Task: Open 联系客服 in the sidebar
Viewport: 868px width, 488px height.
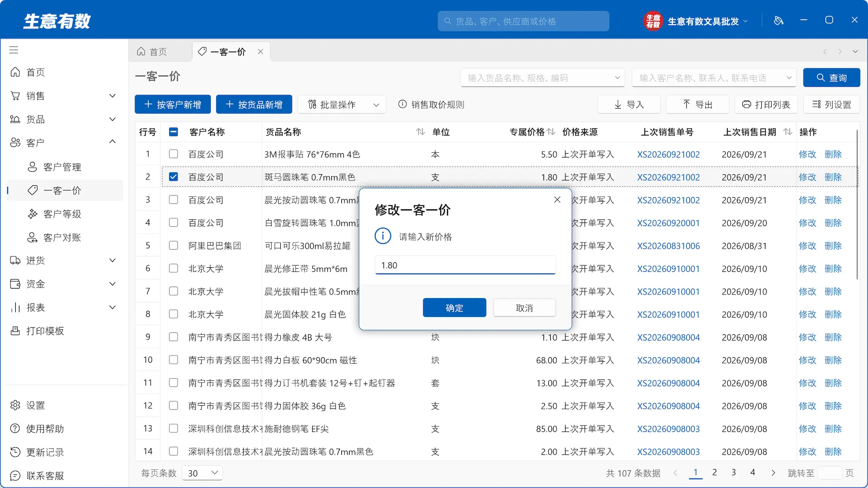Action: tap(64, 476)
